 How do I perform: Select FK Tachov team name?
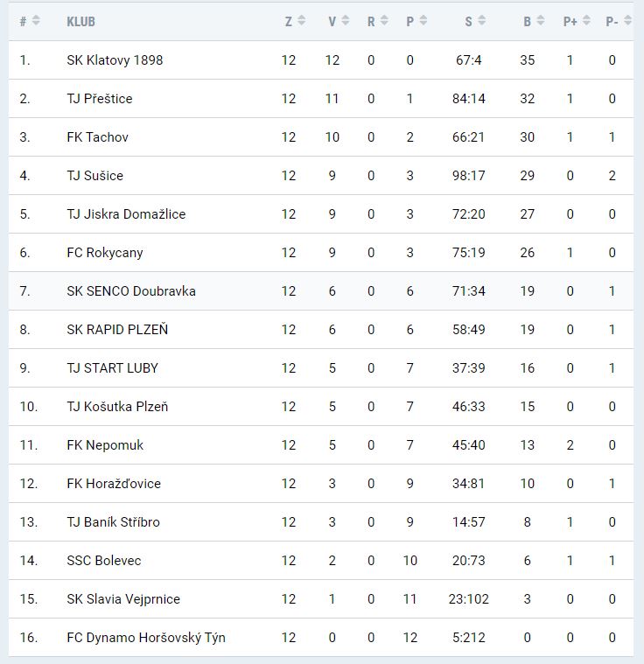97,137
